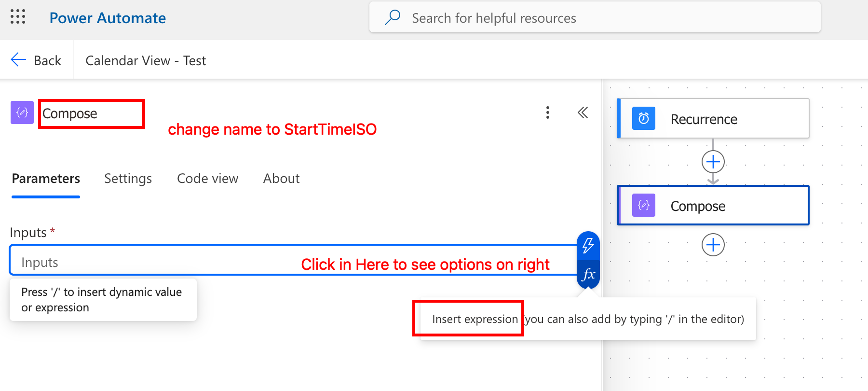Focus the Search for helpful resources box

pos(595,17)
